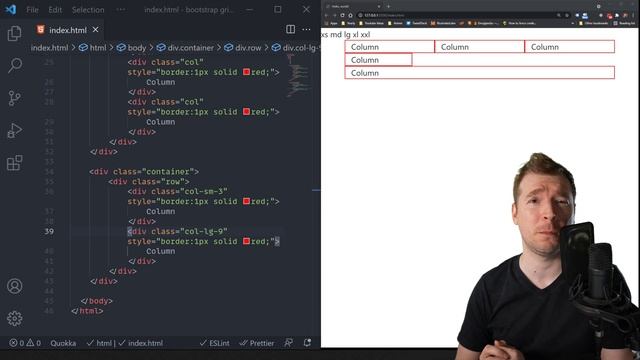
Task: Click ESLint in the status bar
Action: (x=215, y=343)
